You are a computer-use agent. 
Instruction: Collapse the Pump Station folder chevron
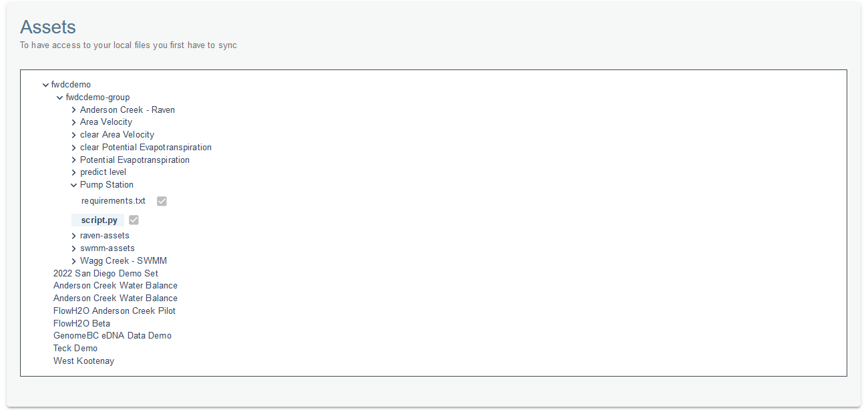[x=73, y=185]
